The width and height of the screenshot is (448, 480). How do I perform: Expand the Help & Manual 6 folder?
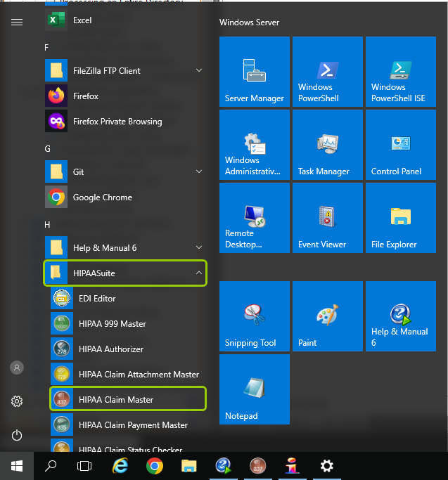(125, 247)
